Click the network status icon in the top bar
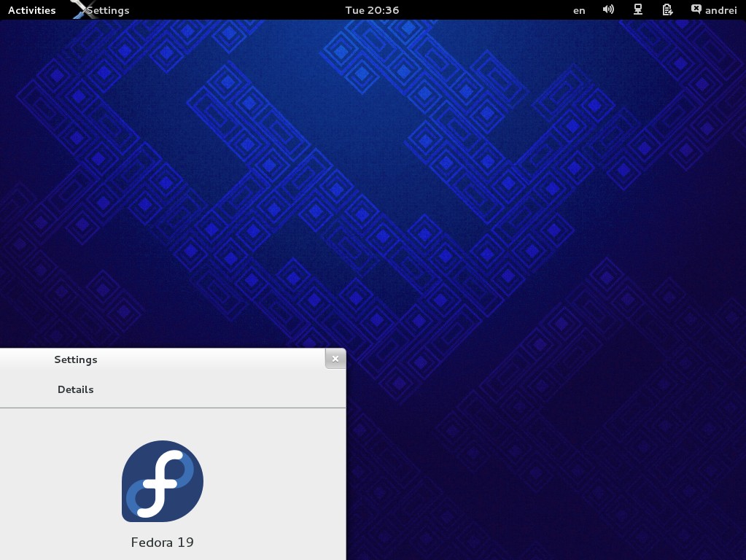The image size is (746, 560). pyautogui.click(x=638, y=9)
